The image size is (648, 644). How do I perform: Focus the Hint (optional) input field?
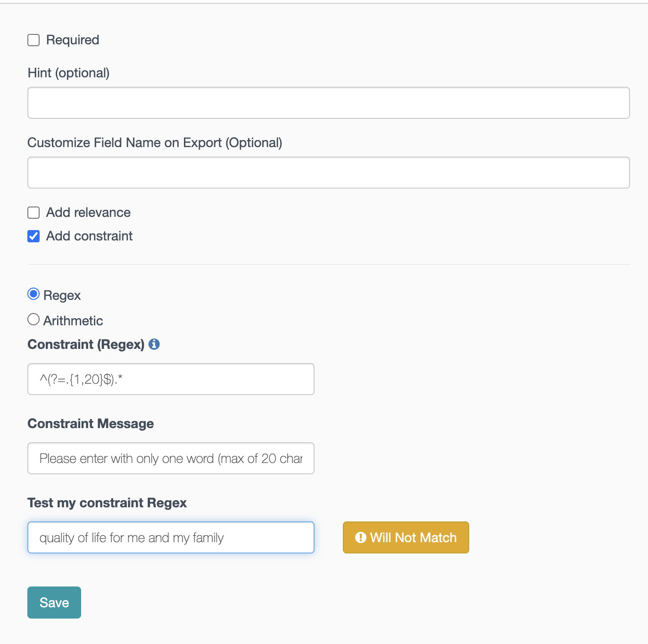(x=328, y=103)
